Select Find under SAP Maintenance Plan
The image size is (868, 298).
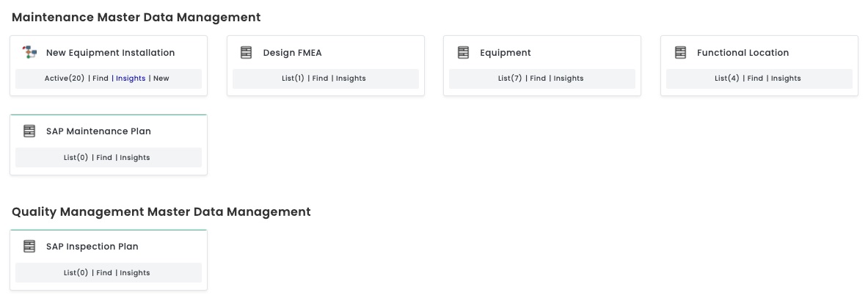(104, 158)
